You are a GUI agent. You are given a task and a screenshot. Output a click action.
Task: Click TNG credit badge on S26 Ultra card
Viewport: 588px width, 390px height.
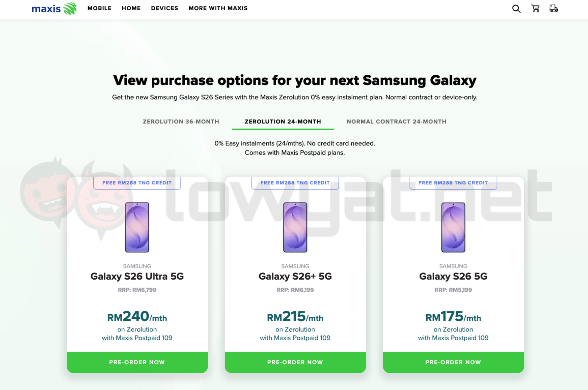tap(137, 183)
